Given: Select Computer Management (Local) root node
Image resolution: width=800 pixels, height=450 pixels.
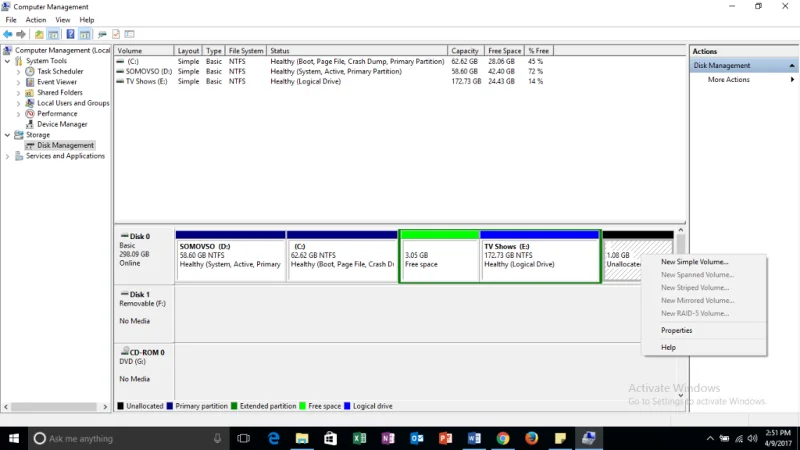Looking at the screenshot, I should pos(62,50).
